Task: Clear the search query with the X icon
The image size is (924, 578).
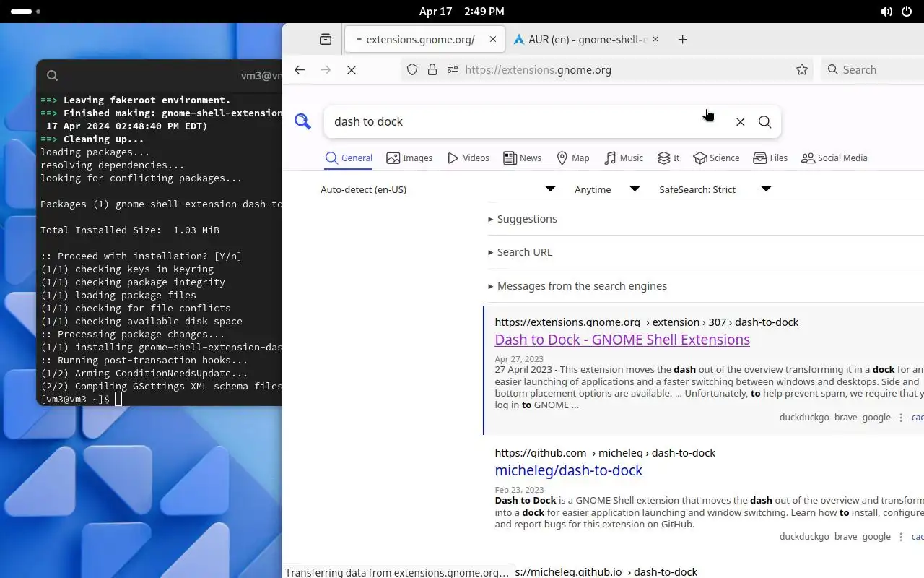Action: tap(740, 122)
